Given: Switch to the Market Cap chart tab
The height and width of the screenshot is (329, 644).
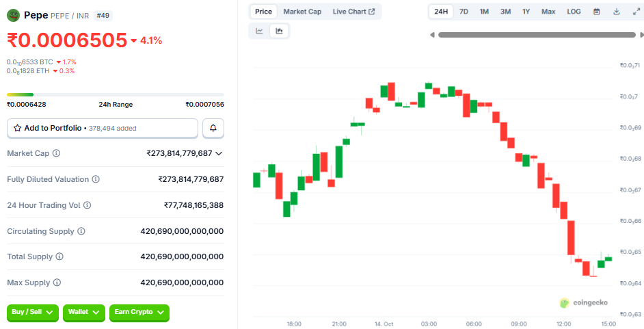Looking at the screenshot, I should coord(302,12).
